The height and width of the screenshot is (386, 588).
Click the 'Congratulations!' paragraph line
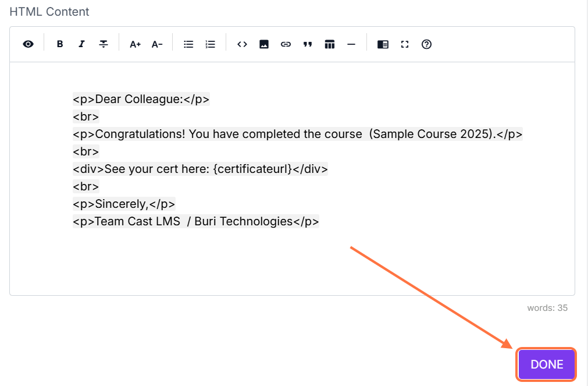297,134
